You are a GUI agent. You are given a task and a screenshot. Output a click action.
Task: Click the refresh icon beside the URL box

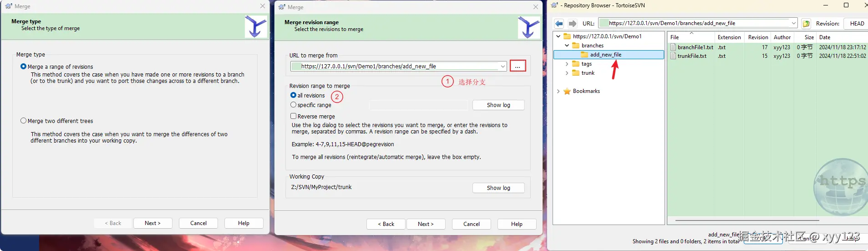806,24
